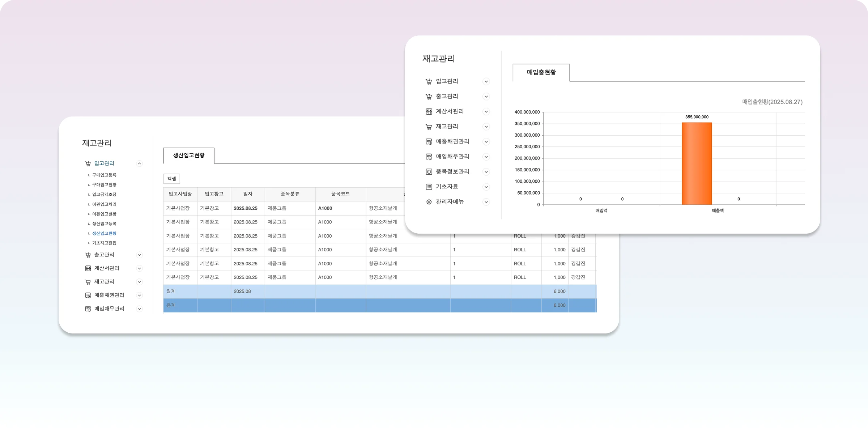Expand 품목정보관리 chevron

click(486, 172)
